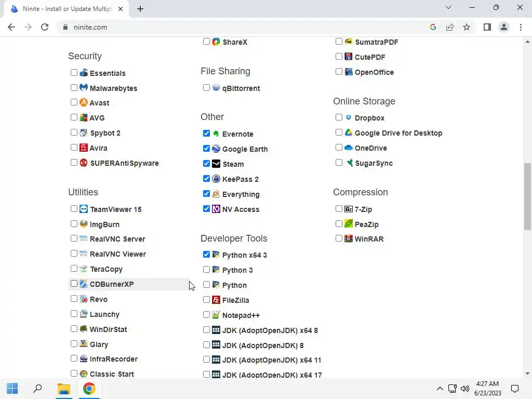This screenshot has height=399, width=532.
Task: Check the Revo checkbox
Action: click(74, 299)
